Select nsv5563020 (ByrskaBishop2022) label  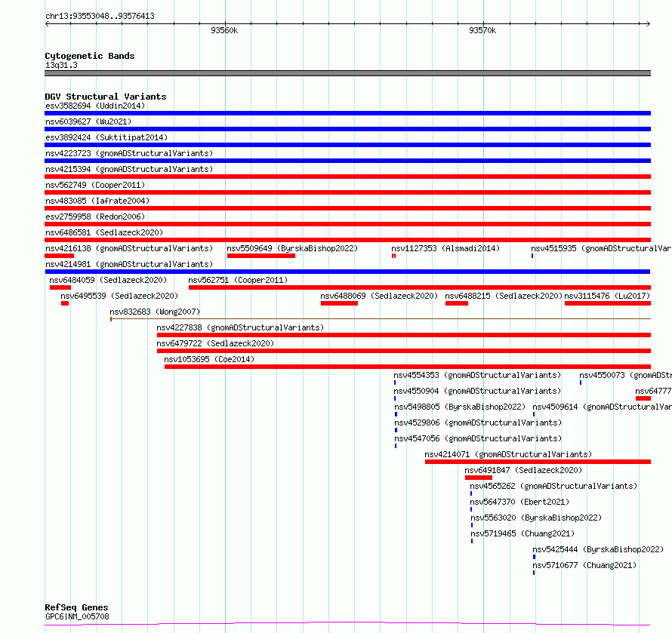536,518
